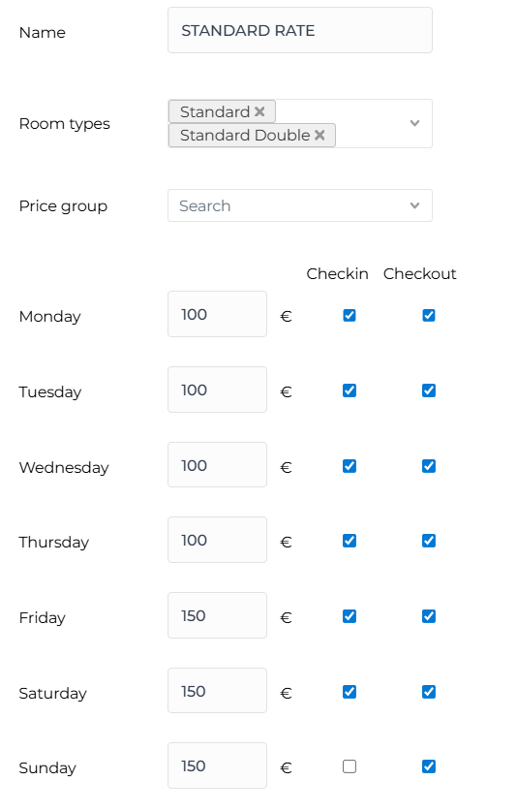Toggle Tuesday Checkin checkbox

tap(350, 390)
